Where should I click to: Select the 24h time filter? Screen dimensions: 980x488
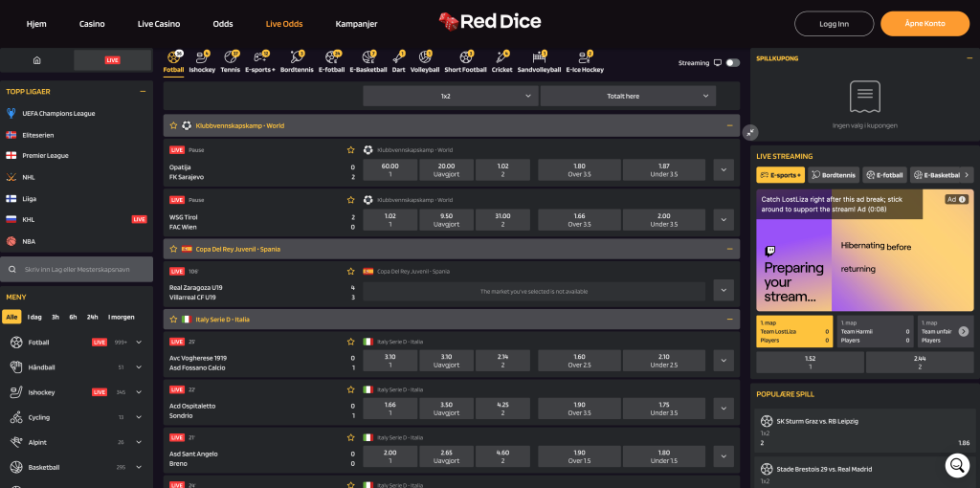(x=93, y=317)
